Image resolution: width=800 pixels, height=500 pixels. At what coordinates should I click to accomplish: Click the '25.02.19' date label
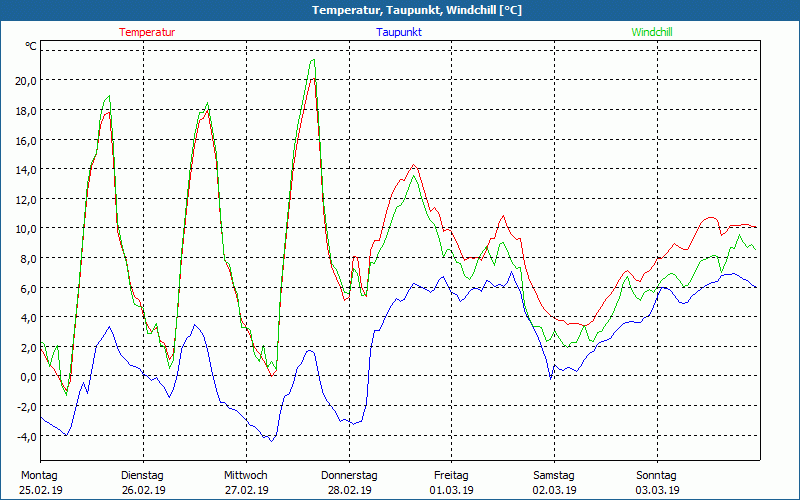click(x=41, y=490)
